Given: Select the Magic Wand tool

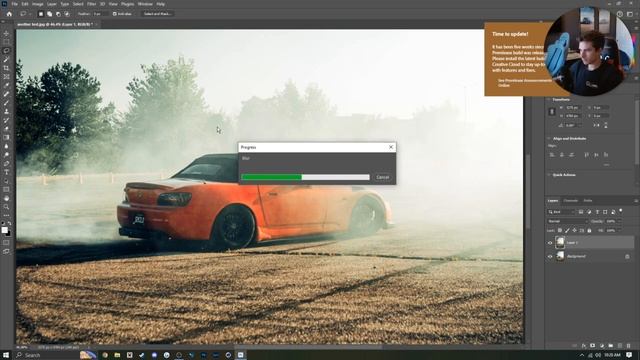Looking at the screenshot, I should point(6,60).
